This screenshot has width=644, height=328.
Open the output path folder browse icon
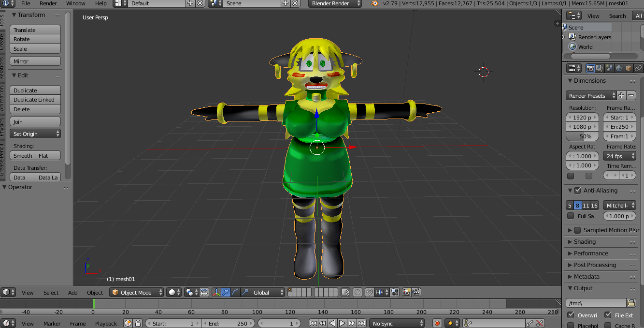click(x=630, y=303)
